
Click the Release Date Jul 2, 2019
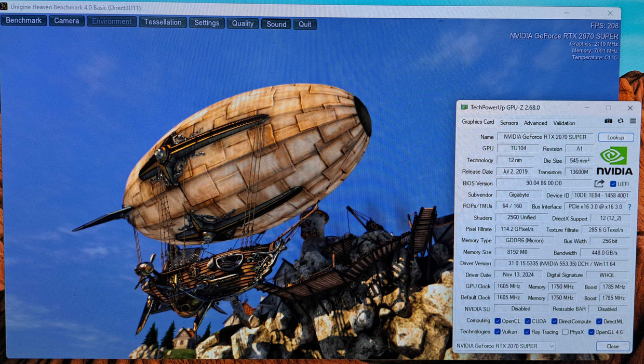pyautogui.click(x=515, y=172)
